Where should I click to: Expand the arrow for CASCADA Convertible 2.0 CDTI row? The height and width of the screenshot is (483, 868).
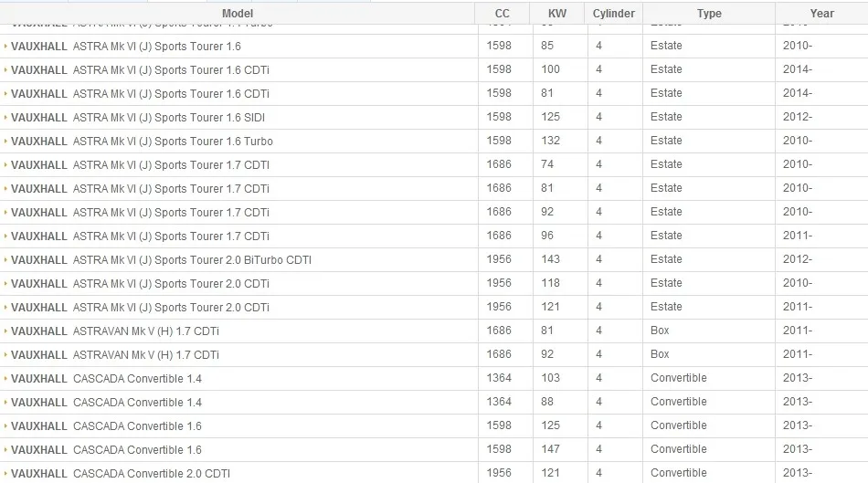(5, 473)
